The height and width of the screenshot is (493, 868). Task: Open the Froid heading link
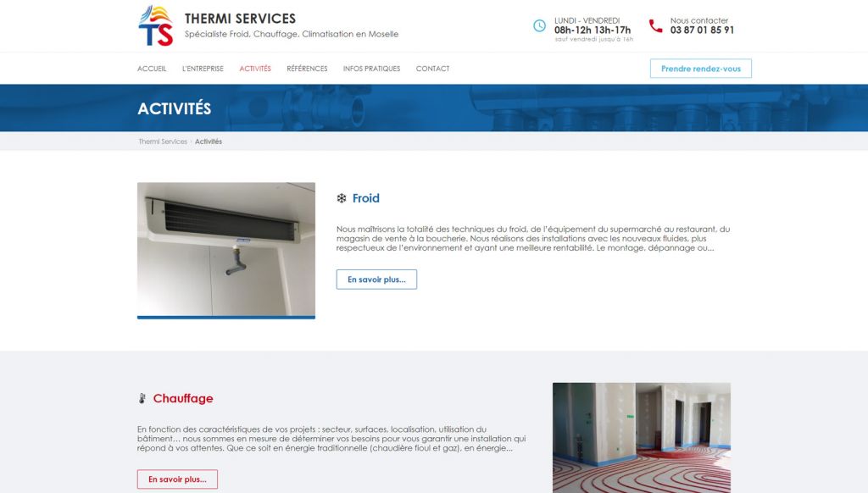(x=366, y=198)
